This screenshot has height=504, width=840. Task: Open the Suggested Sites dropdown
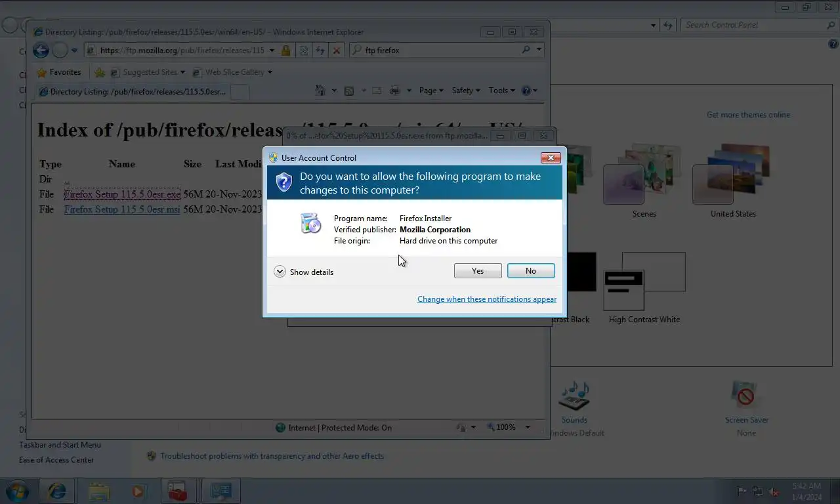(x=148, y=72)
